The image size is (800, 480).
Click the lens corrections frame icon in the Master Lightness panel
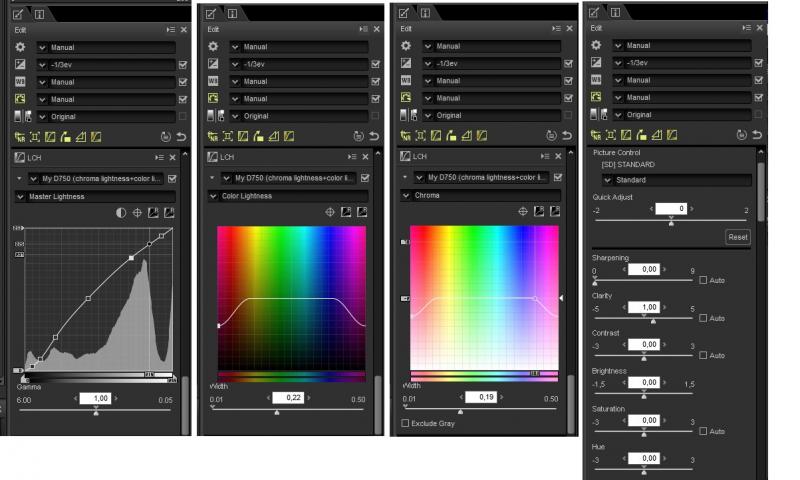tap(35, 137)
